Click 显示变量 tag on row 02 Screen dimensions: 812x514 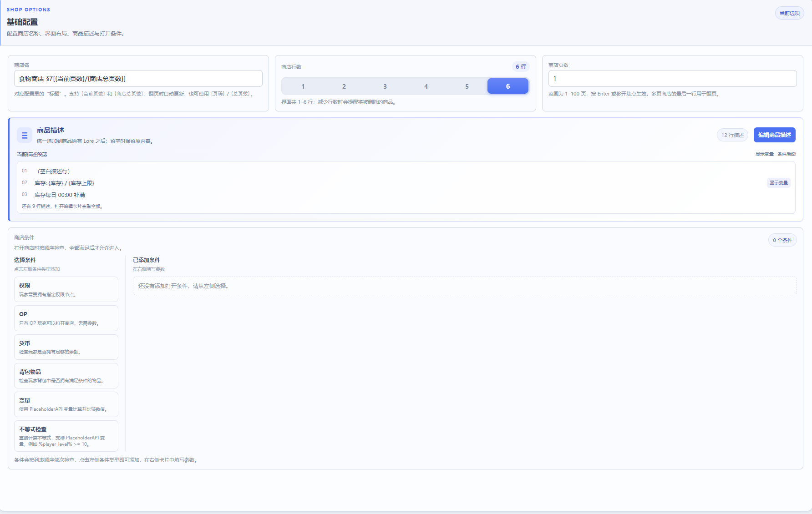click(779, 183)
